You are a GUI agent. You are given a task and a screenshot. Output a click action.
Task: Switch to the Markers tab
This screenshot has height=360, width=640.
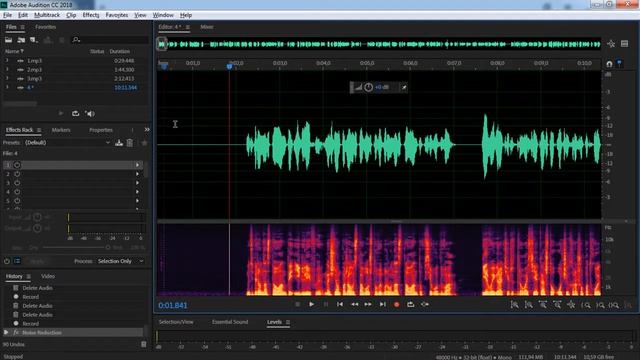(x=61, y=130)
